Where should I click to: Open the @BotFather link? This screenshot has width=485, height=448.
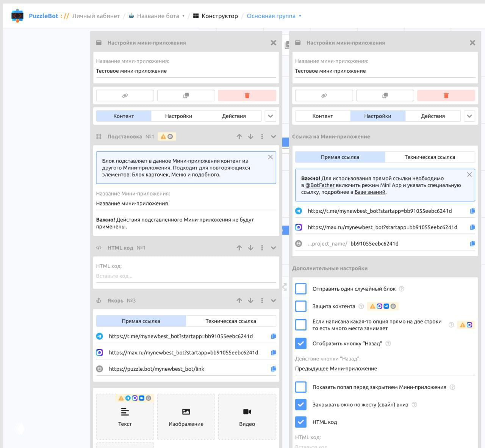coord(320,185)
